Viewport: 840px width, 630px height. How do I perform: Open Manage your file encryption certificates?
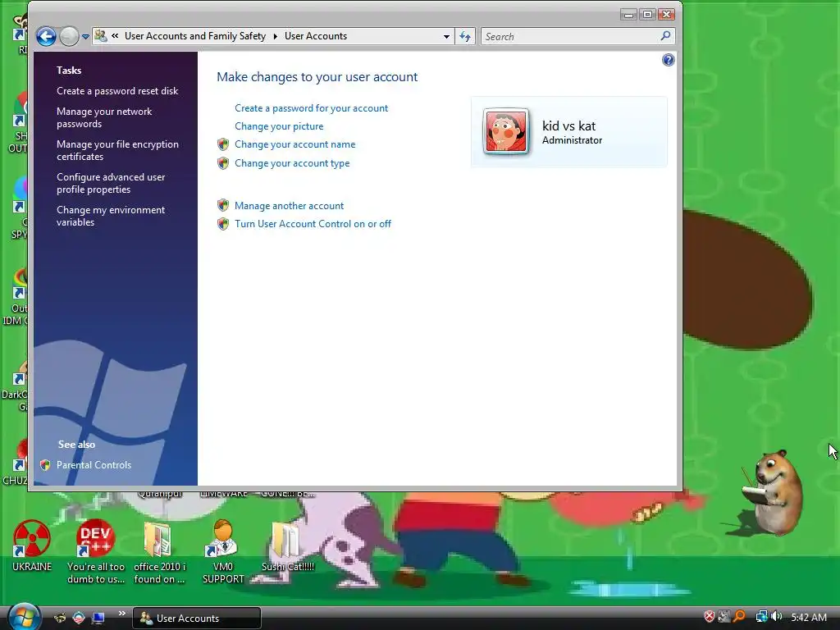118,150
